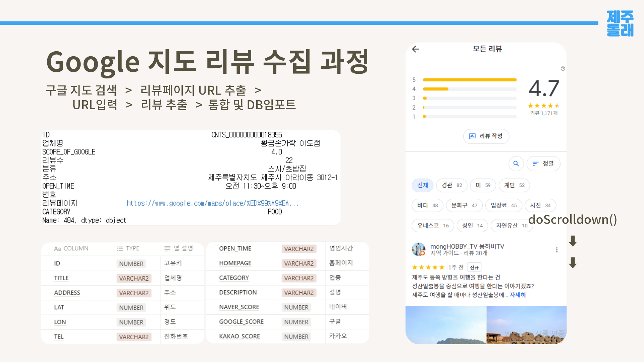Open the 정렬 sort button

543,164
